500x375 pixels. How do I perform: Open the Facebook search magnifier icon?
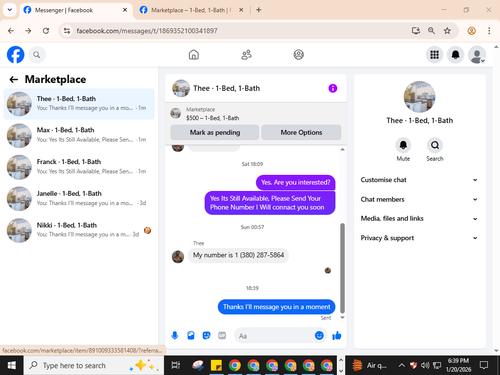pyautogui.click(x=37, y=55)
